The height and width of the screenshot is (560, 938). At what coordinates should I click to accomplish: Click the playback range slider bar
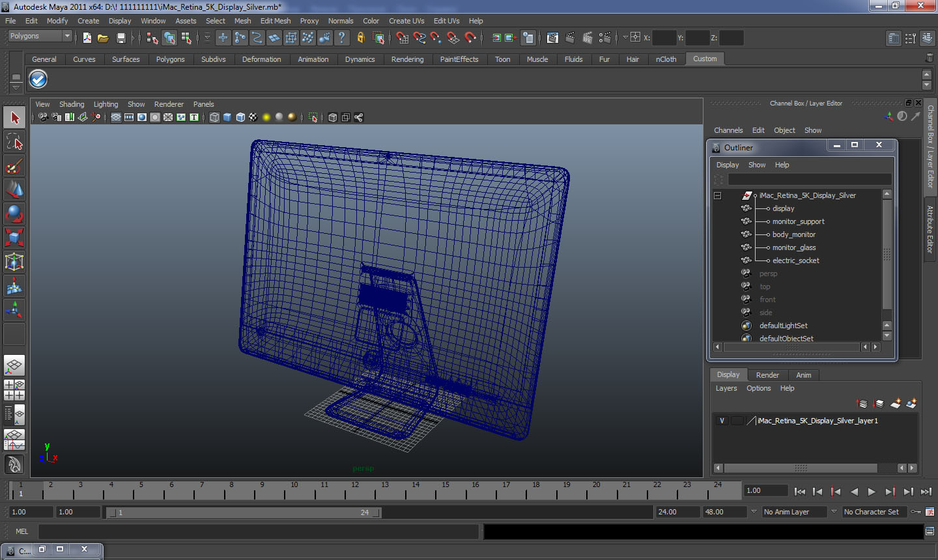pos(244,512)
